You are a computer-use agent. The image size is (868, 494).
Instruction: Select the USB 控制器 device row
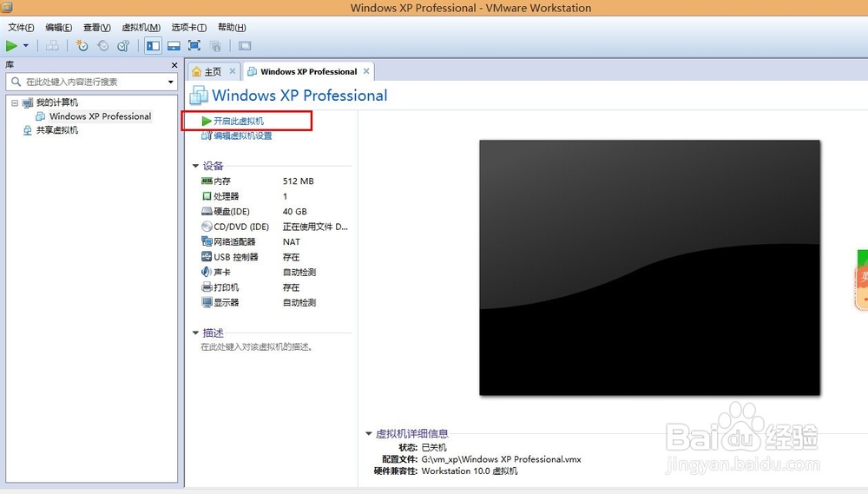tap(274, 257)
